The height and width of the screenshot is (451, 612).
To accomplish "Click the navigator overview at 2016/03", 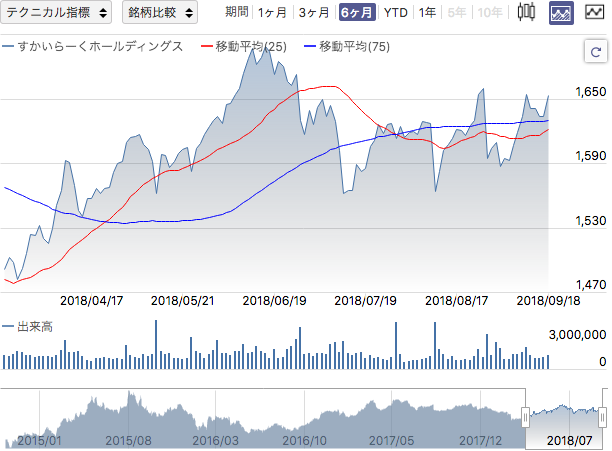I will [215, 440].
